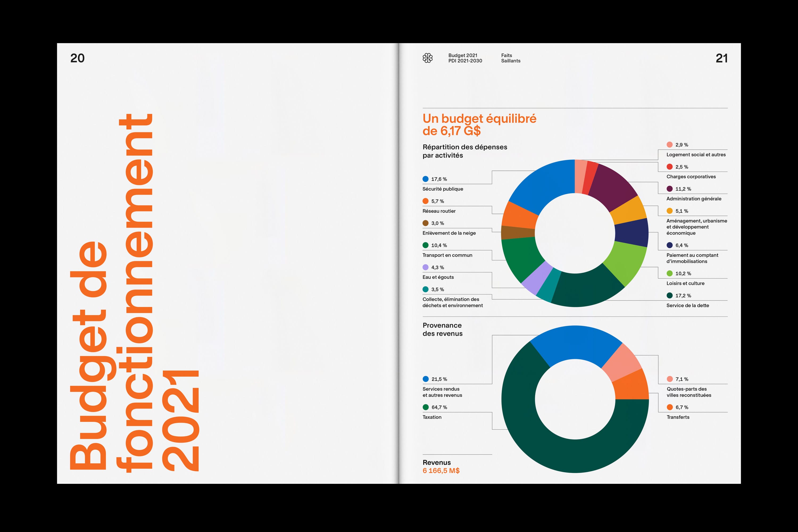This screenshot has width=798, height=532.
Task: Click the green dot beside 64,7 %
Action: [425, 407]
